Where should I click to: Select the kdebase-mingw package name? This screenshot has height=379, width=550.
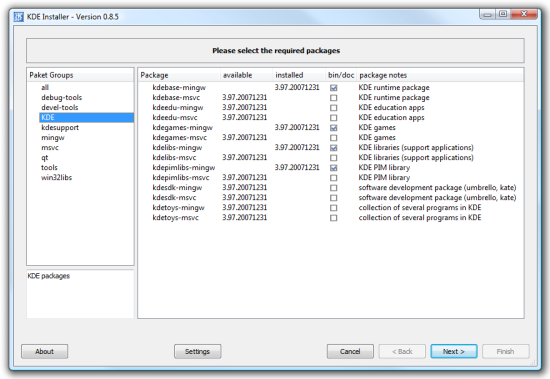coord(179,88)
